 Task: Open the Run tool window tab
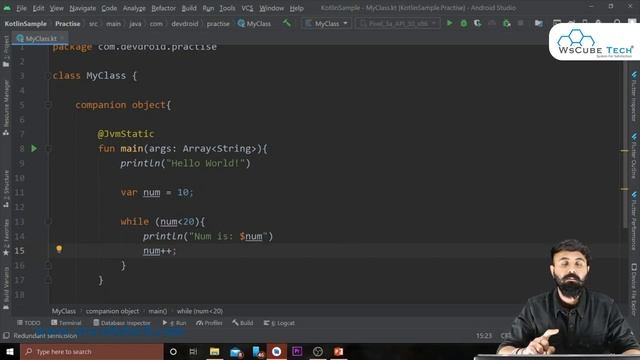tap(174, 323)
